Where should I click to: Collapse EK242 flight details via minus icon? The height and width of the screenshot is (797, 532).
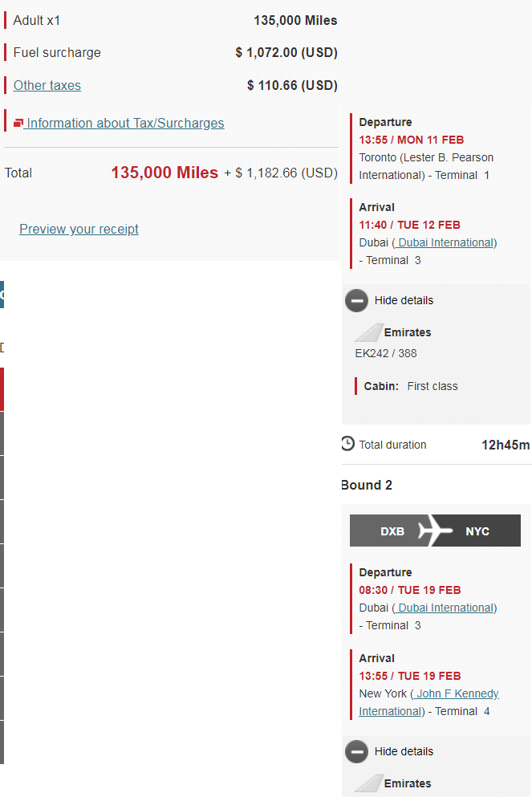(356, 300)
